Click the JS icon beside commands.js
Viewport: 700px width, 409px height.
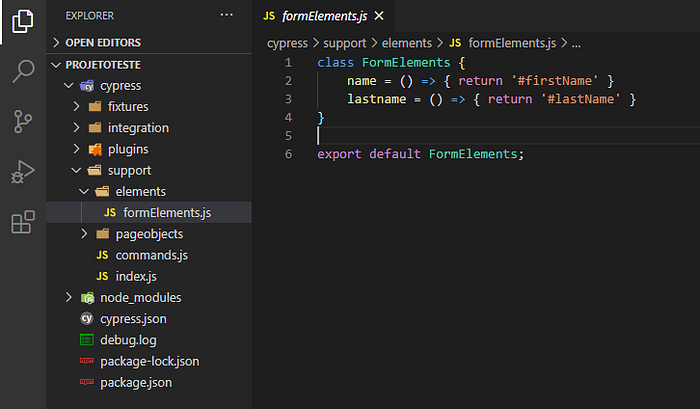[102, 255]
